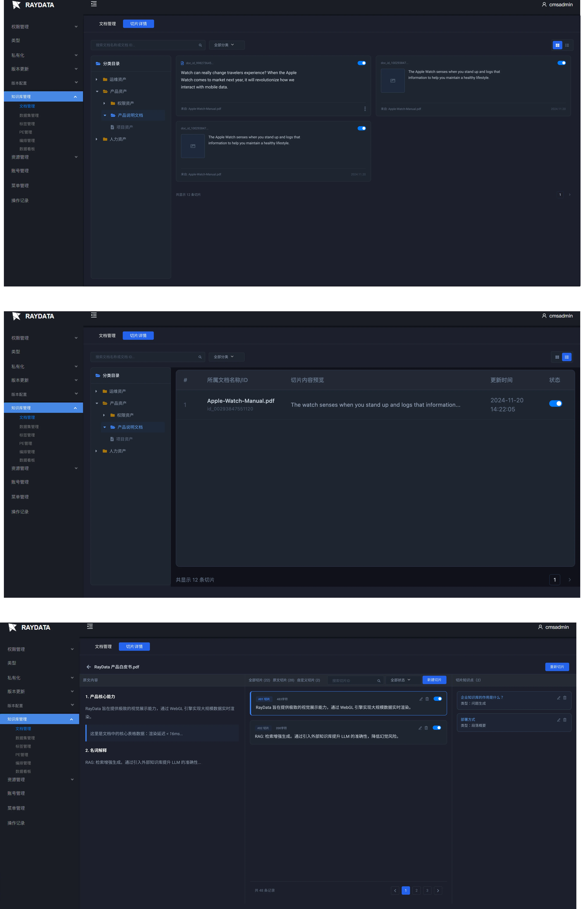Edit the 部署方式 knowledge point
The width and height of the screenshot is (588, 909).
coord(559,720)
